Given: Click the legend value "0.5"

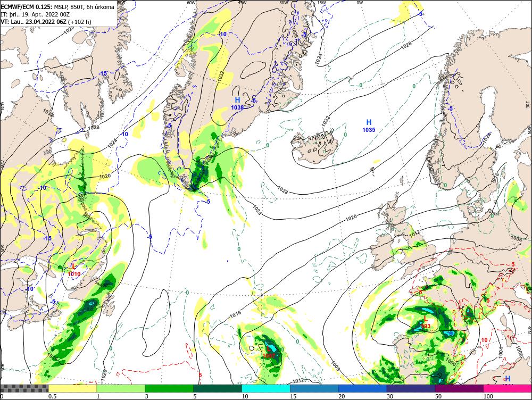Looking at the screenshot, I should coord(52,396).
